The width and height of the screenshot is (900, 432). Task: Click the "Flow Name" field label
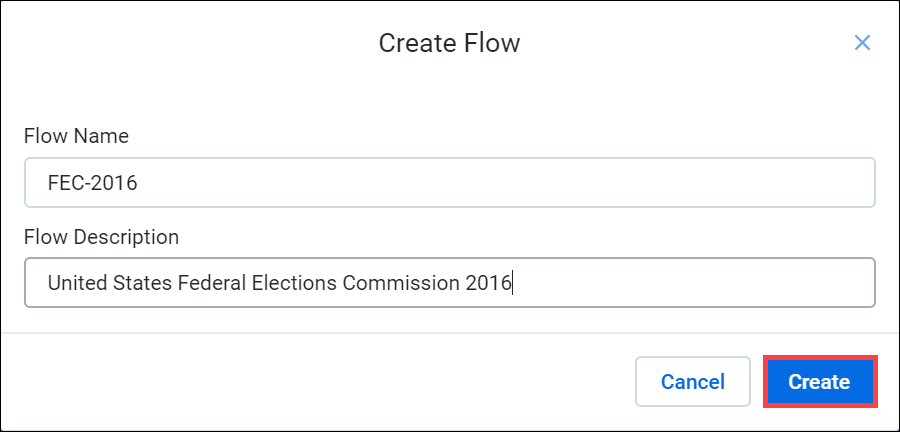coord(76,135)
